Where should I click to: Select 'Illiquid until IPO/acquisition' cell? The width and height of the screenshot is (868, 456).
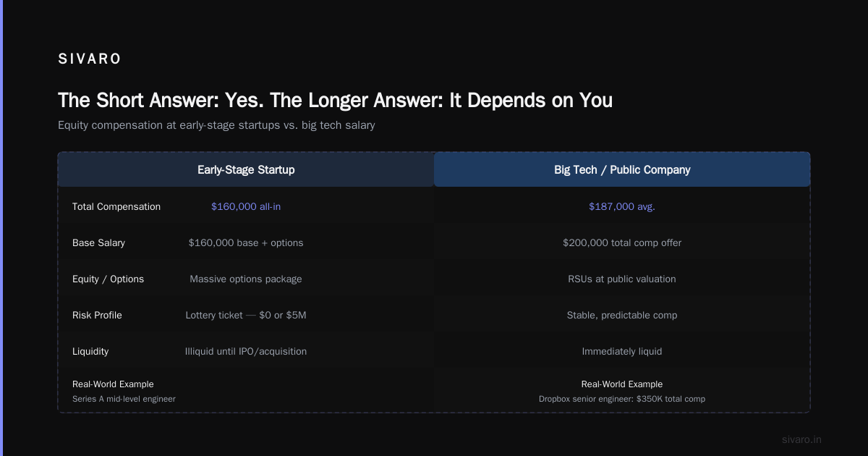[246, 351]
